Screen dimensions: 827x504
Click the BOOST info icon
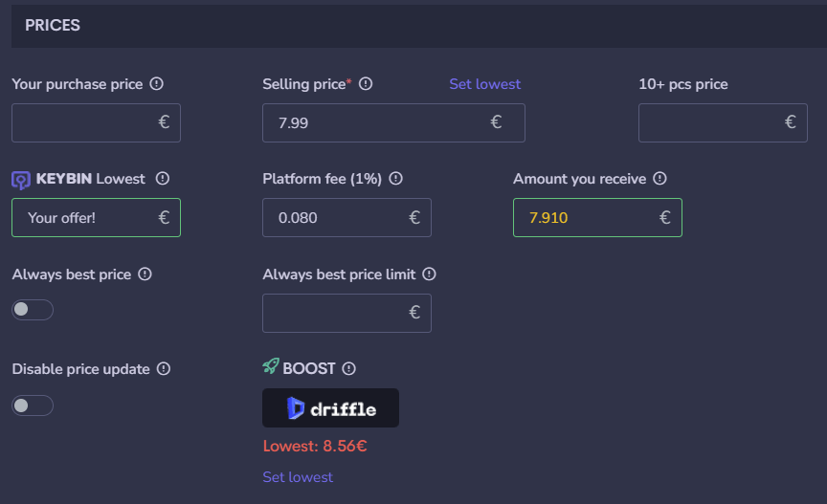coord(348,368)
